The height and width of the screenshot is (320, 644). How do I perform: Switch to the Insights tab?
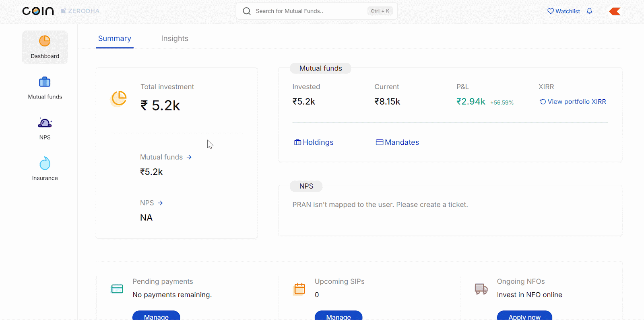(175, 39)
